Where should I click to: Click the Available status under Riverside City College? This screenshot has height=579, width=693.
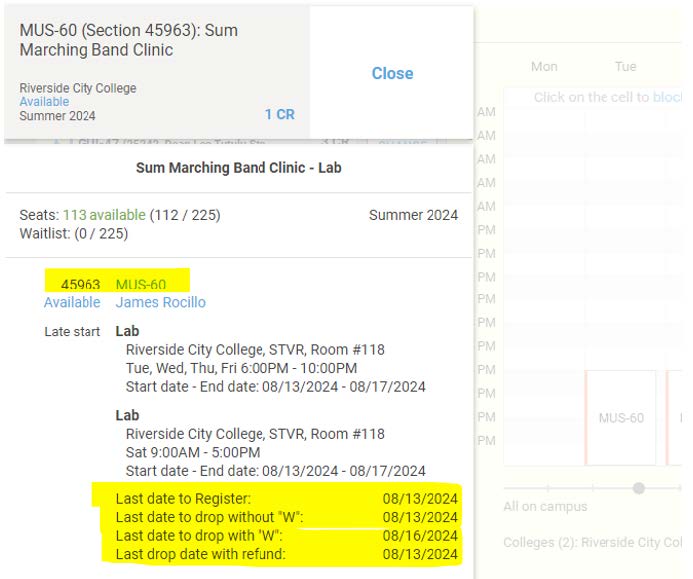point(44,102)
